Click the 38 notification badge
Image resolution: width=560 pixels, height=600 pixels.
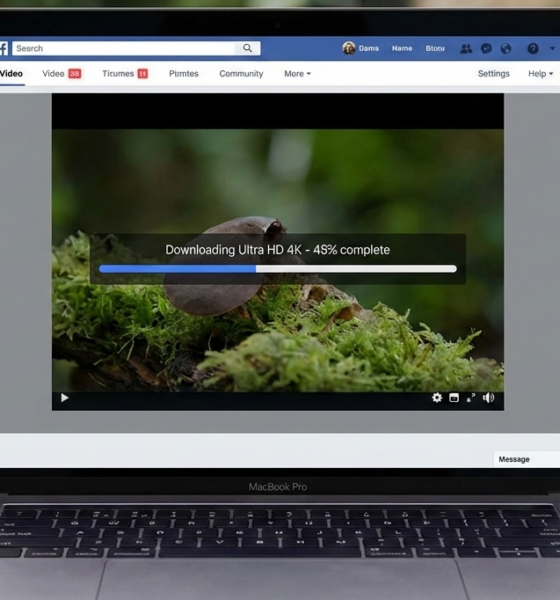(75, 73)
